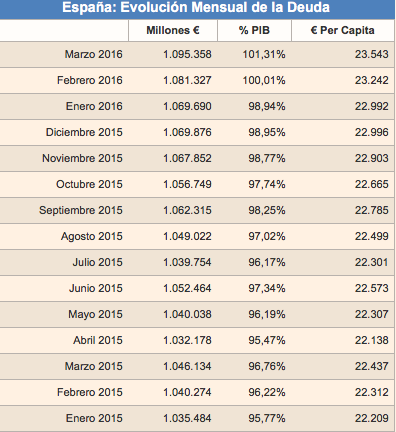Image resolution: width=396 pixels, height=432 pixels.
Task: Click the 'Diciembre 2015' row label
Action: 84,132
